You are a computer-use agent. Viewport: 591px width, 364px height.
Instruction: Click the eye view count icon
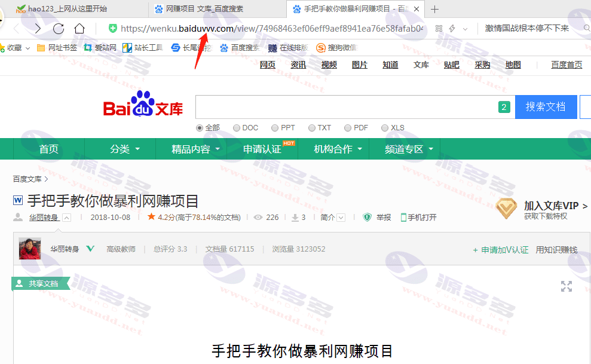click(x=258, y=218)
